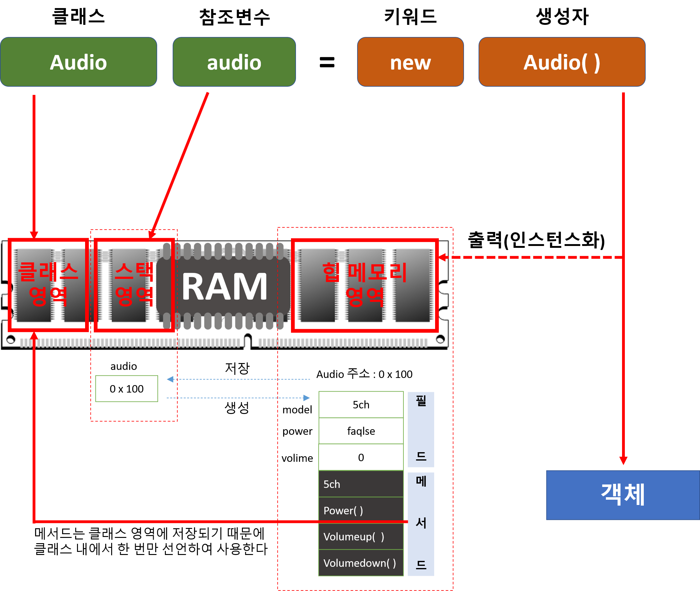Image resolution: width=700 pixels, height=591 pixels.
Task: Click the blue 객체 box
Action: [623, 495]
